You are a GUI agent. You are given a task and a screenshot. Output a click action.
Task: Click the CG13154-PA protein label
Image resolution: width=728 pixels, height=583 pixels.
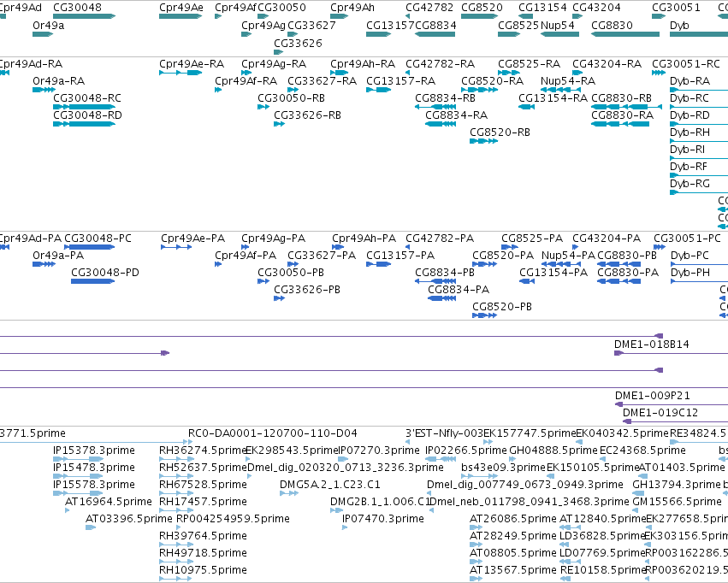(553, 272)
